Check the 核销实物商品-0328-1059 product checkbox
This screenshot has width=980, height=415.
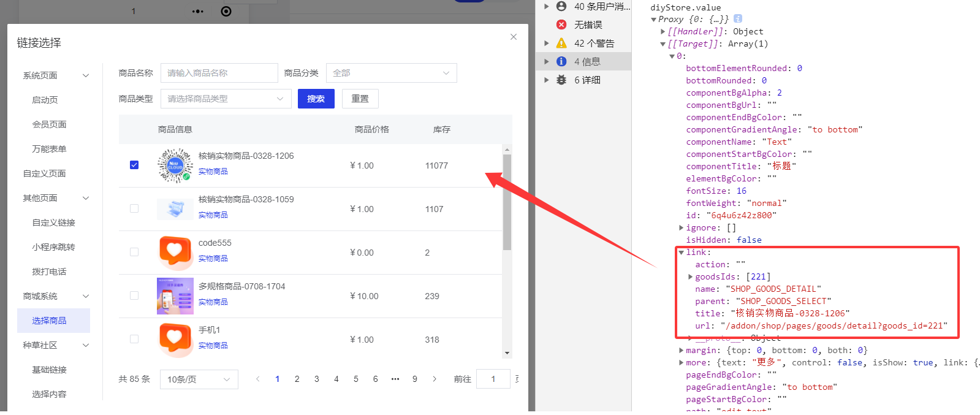(134, 208)
